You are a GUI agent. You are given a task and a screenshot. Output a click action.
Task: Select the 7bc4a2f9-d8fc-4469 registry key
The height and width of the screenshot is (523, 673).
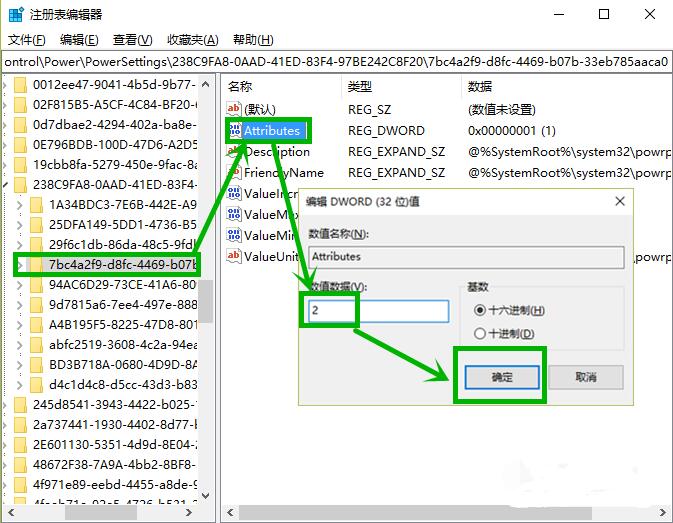[122, 265]
